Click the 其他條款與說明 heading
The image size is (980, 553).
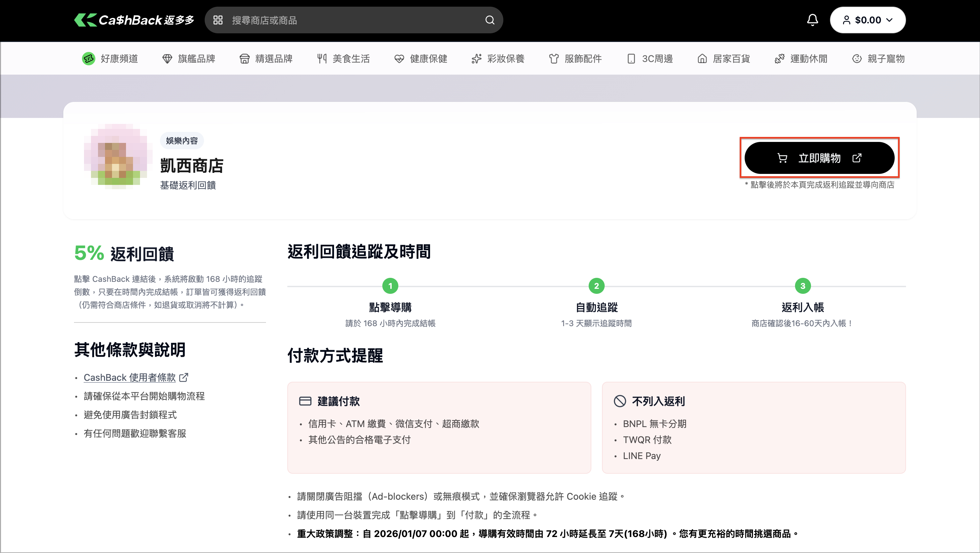[x=130, y=349]
